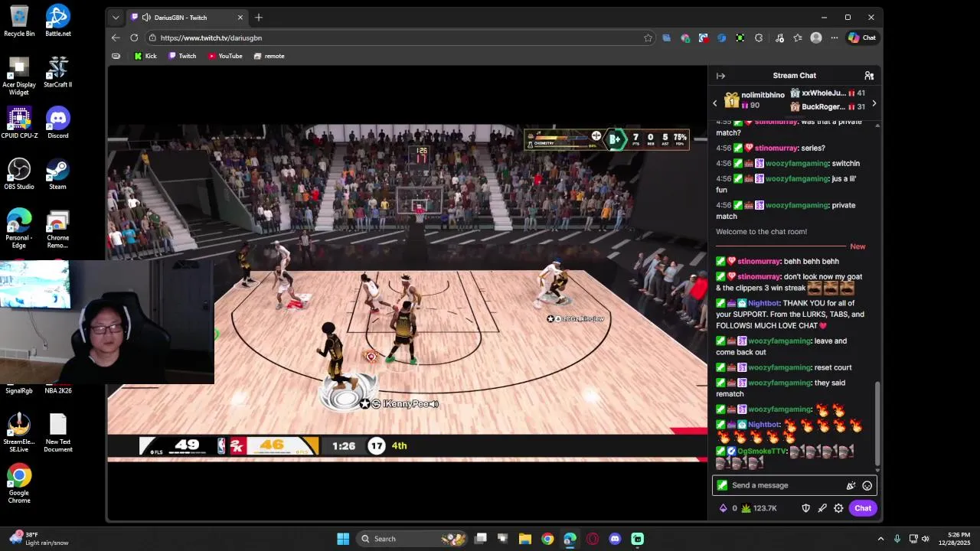Viewport: 980px width, 551px height.
Task: Show next gift leaderboard entries
Action: (874, 103)
